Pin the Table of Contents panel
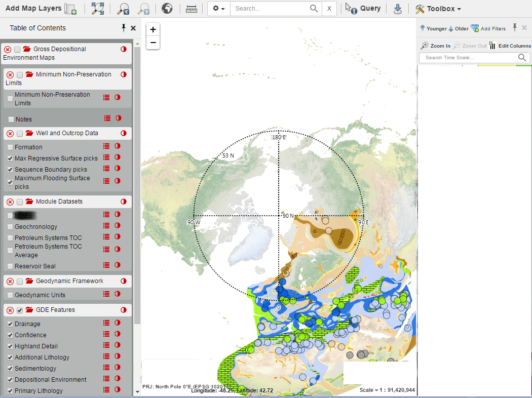Viewport: 532px width, 398px height. (123, 28)
